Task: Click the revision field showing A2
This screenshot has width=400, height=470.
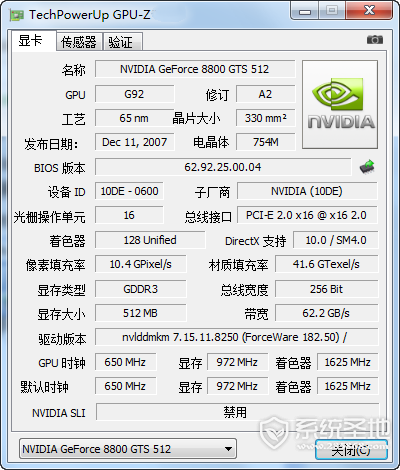Action: click(x=265, y=94)
